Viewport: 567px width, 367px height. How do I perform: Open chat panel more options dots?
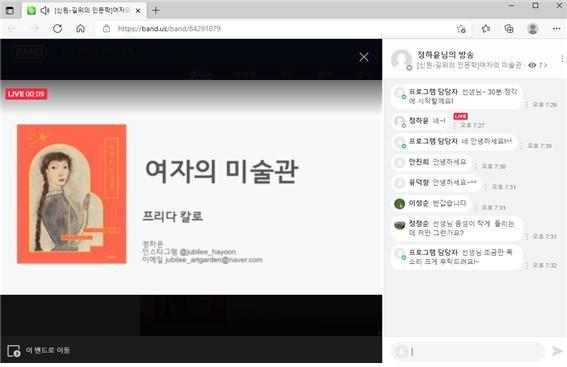[x=562, y=59]
